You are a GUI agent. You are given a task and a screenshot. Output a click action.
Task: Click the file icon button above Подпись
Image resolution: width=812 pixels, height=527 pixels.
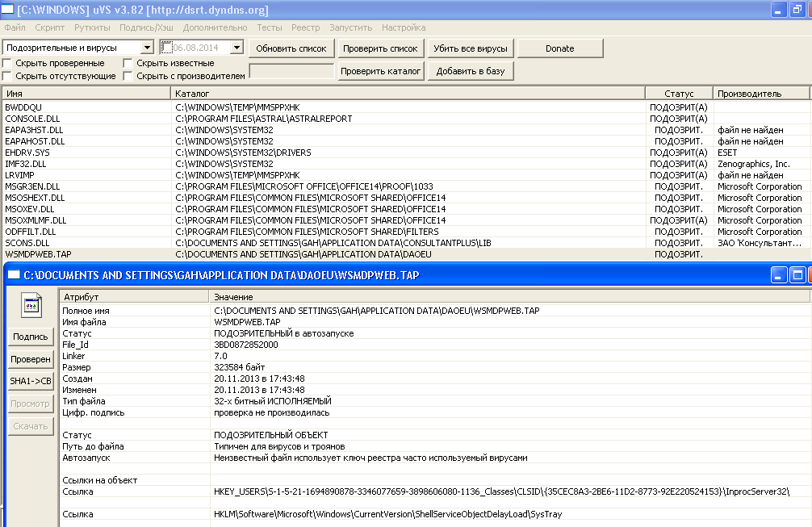pos(31,307)
